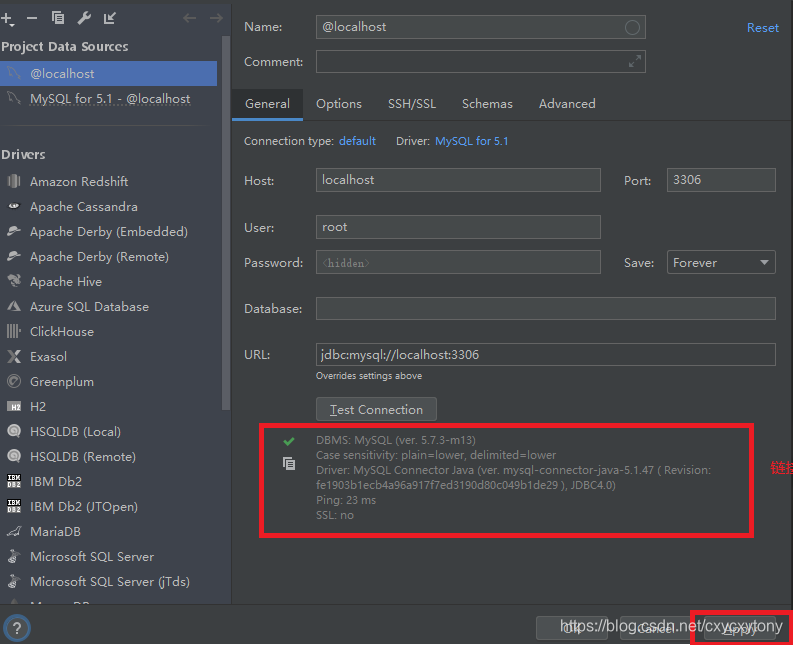Click into the Host input field
793x645 pixels.
click(x=458, y=180)
